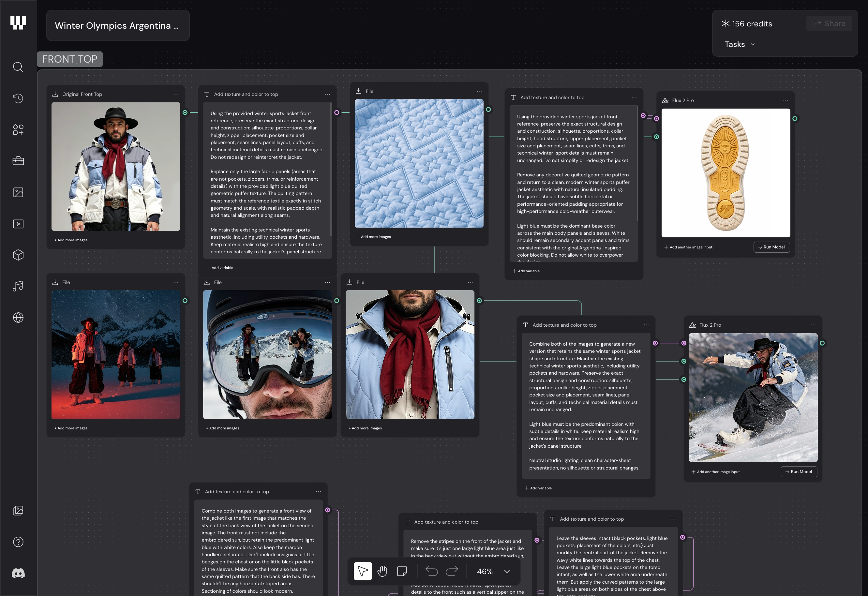868x596 pixels.
Task: Open the blue jacket red scarf closeup image
Action: (410, 355)
